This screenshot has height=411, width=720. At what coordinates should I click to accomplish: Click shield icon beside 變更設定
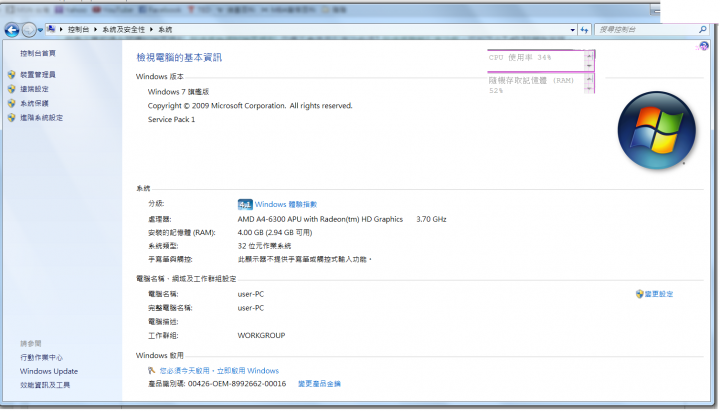639,294
